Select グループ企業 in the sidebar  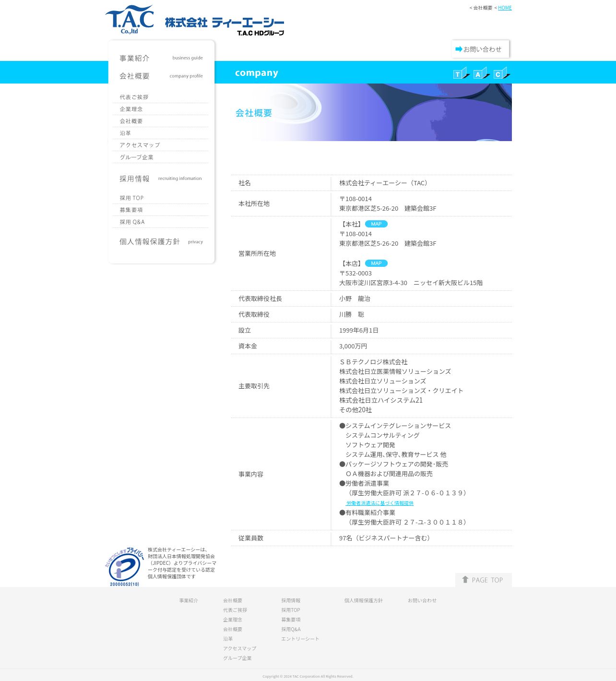(161, 157)
